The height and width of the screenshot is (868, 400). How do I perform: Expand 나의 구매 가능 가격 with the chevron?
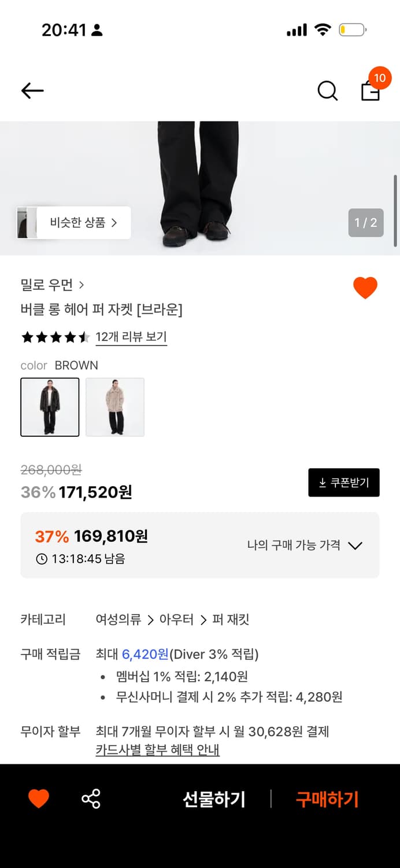coord(356,545)
